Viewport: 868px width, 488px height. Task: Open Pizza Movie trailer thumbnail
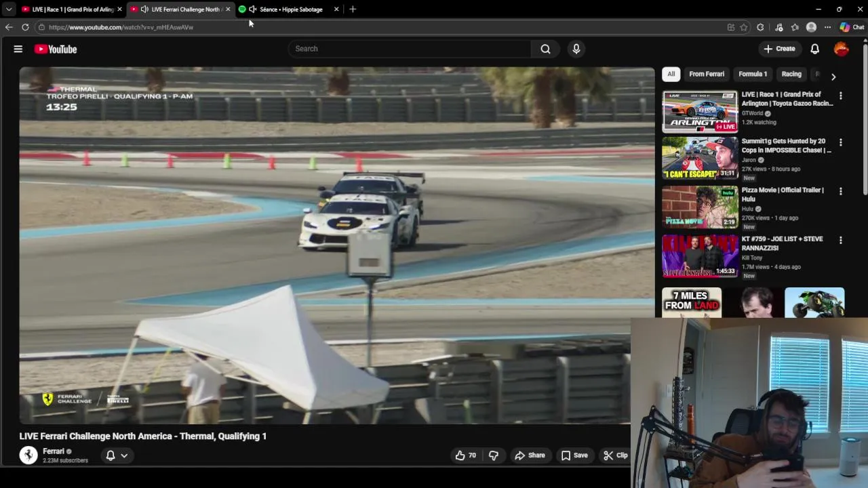point(700,207)
